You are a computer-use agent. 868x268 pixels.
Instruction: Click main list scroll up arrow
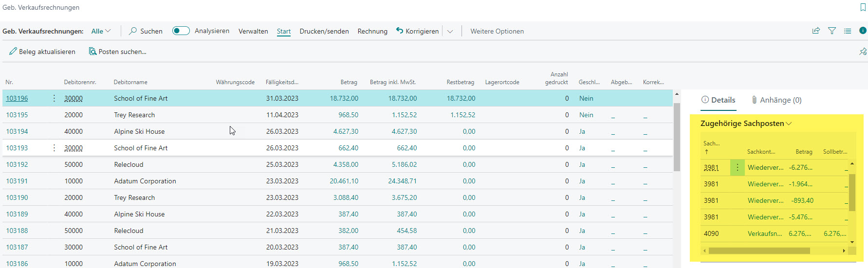pyautogui.click(x=677, y=94)
